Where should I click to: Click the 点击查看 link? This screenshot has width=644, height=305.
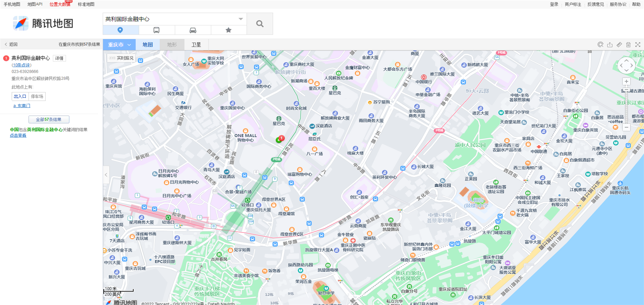click(x=18, y=136)
